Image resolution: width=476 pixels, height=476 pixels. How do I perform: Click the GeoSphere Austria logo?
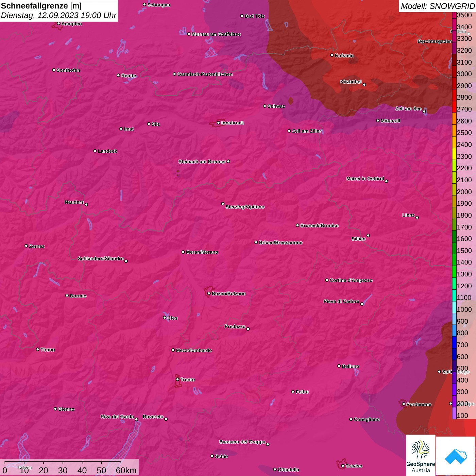point(421,456)
